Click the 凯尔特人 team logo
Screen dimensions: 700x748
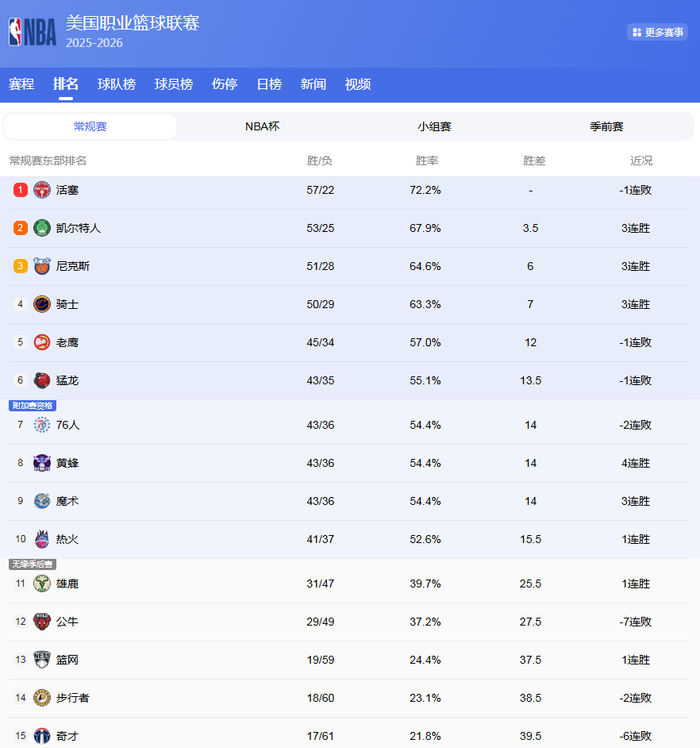tap(42, 228)
